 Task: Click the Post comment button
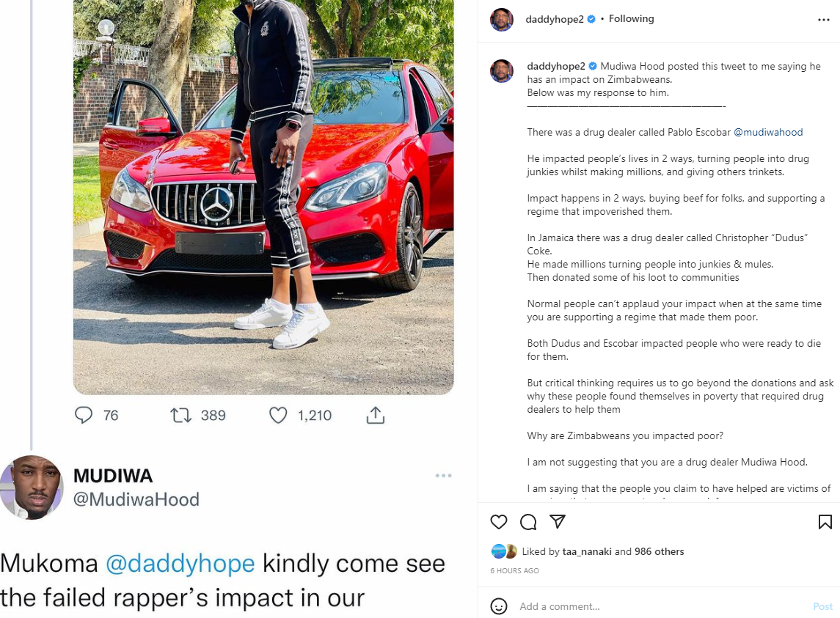[x=822, y=606]
